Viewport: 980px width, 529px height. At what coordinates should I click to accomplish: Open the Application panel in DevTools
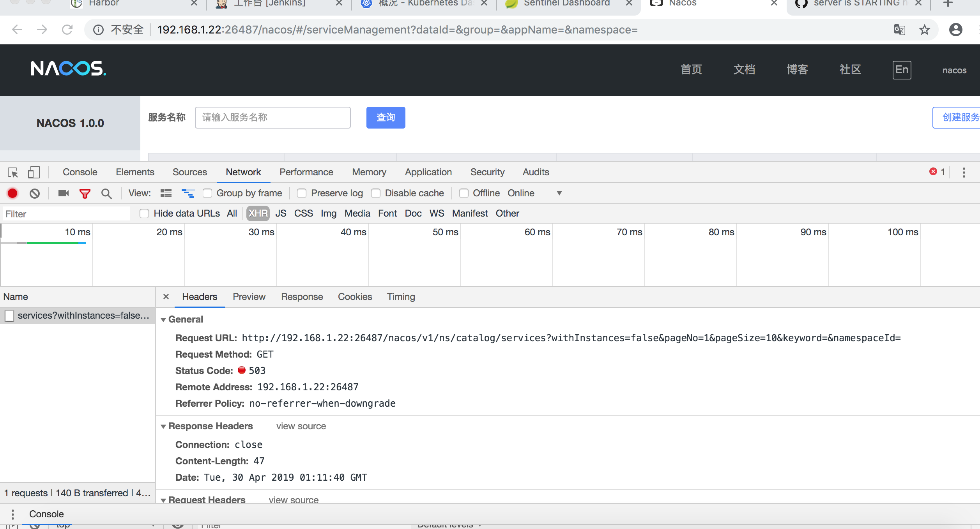428,172
